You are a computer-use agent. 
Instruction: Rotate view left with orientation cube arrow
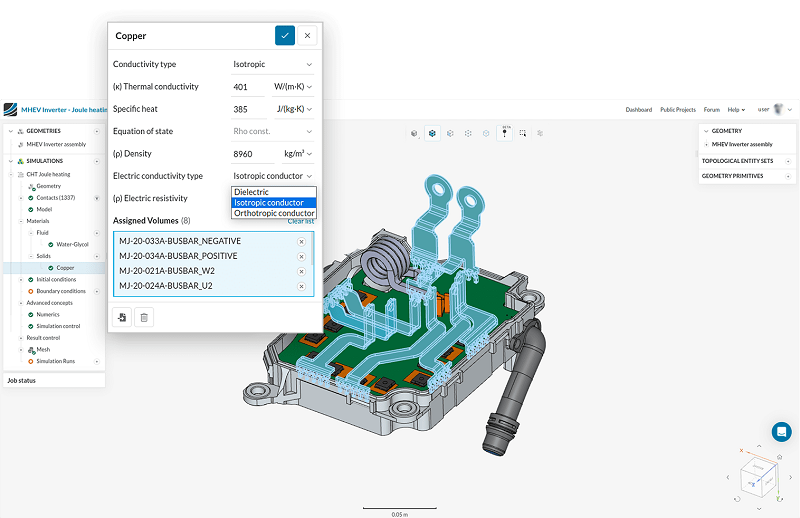(728, 478)
